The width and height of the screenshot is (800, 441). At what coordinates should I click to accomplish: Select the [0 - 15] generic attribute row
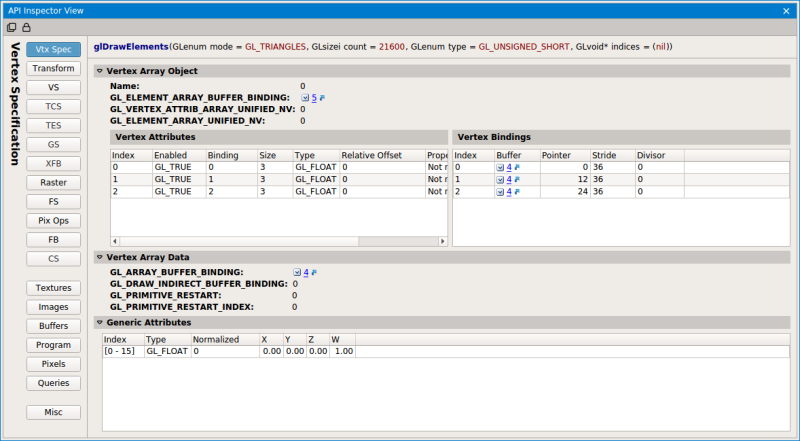[x=446, y=351]
